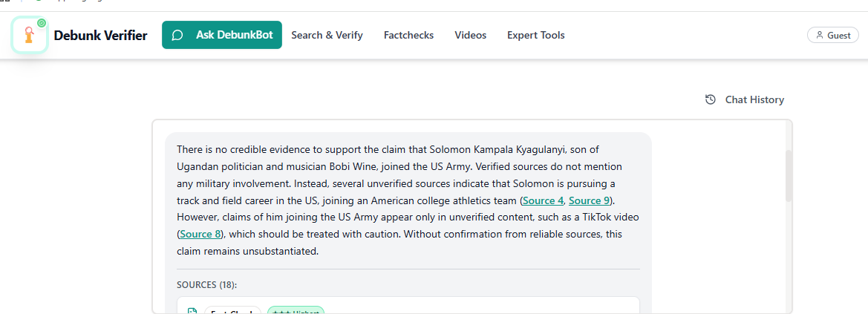Viewport: 868px width, 314px height.
Task: Click the Fact Check tag on first source
Action: pyautogui.click(x=232, y=312)
